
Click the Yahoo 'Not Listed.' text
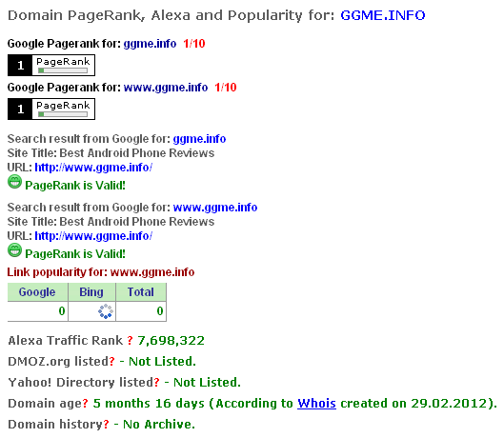(x=207, y=383)
